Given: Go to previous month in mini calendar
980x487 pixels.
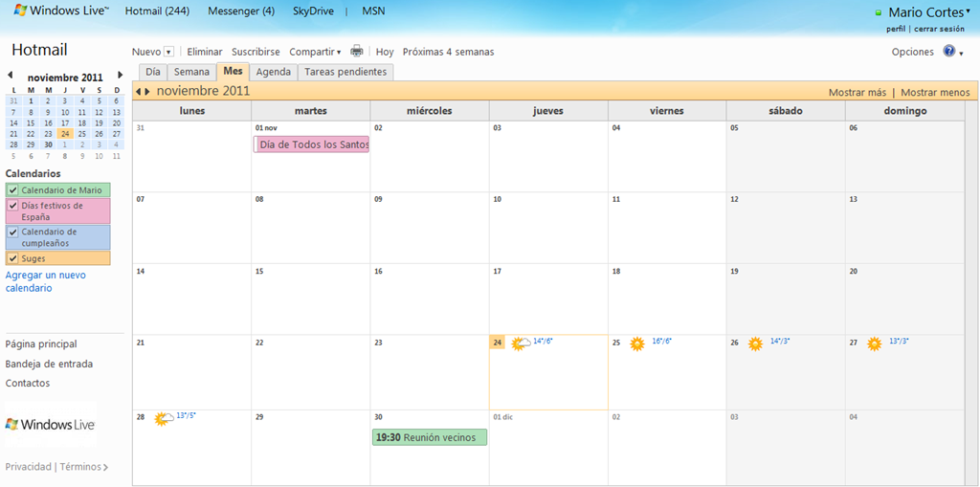Looking at the screenshot, I should click(x=10, y=75).
